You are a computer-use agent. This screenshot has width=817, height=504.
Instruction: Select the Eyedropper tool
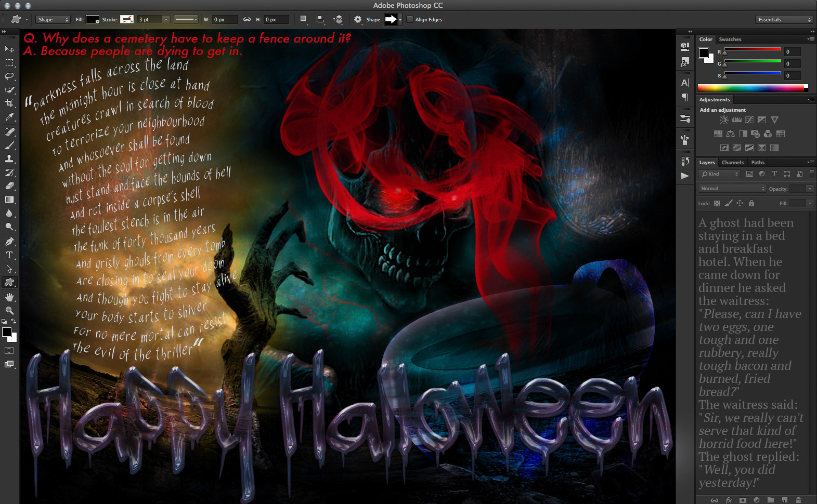[x=9, y=117]
